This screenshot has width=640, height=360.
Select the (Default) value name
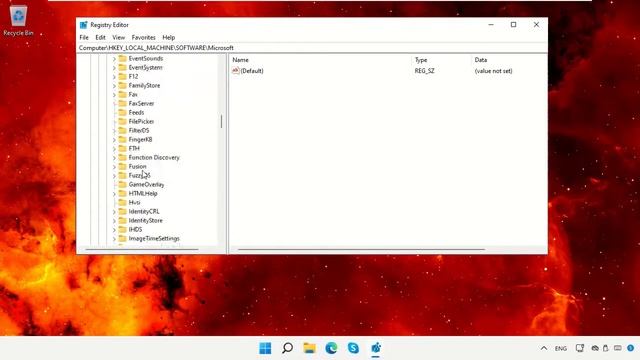coord(252,71)
